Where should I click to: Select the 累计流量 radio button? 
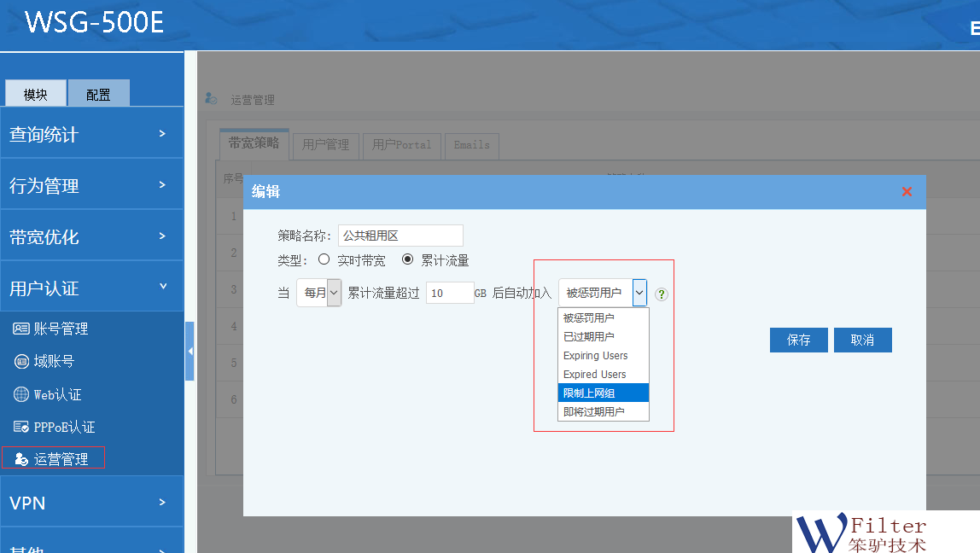click(x=408, y=259)
